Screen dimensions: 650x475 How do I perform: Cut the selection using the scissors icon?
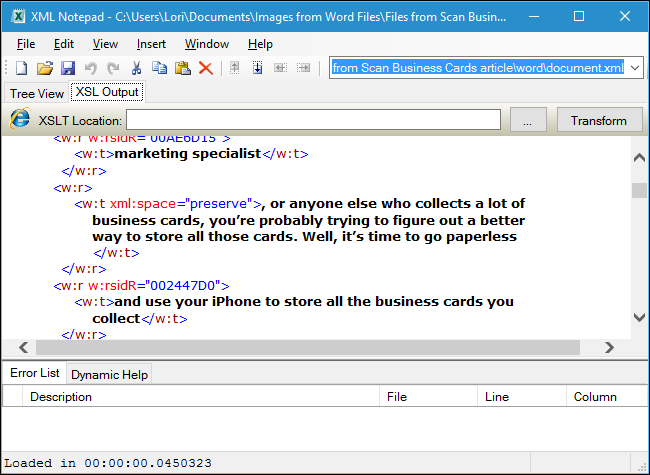136,68
